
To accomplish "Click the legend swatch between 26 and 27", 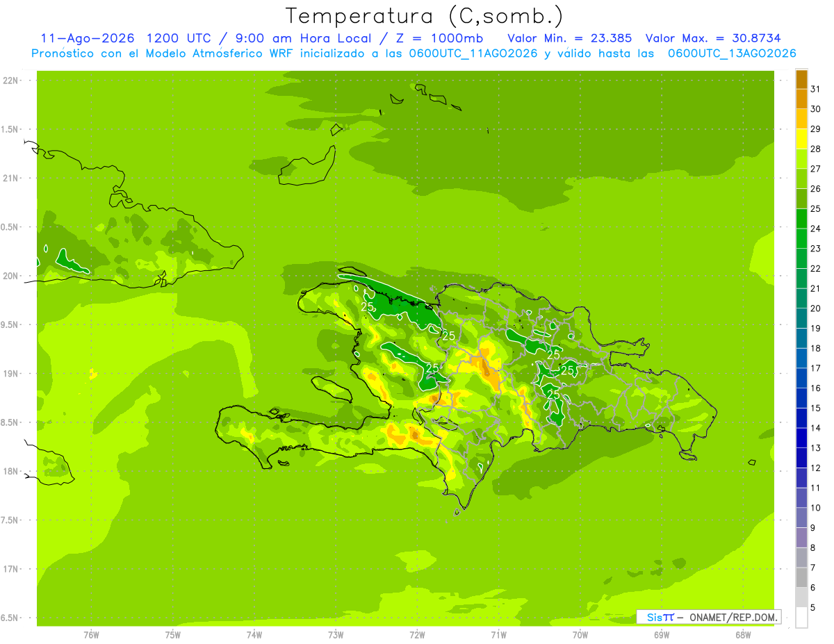I will pos(801,179).
